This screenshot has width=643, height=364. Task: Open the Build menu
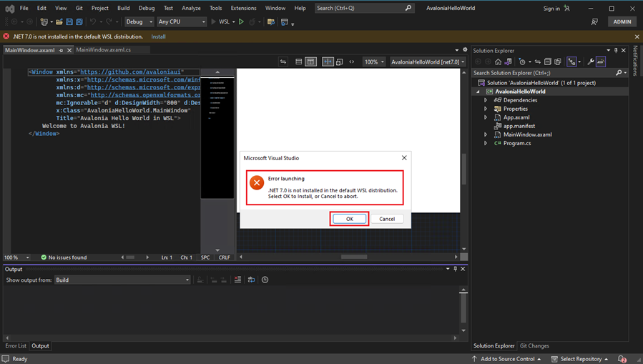click(x=124, y=8)
